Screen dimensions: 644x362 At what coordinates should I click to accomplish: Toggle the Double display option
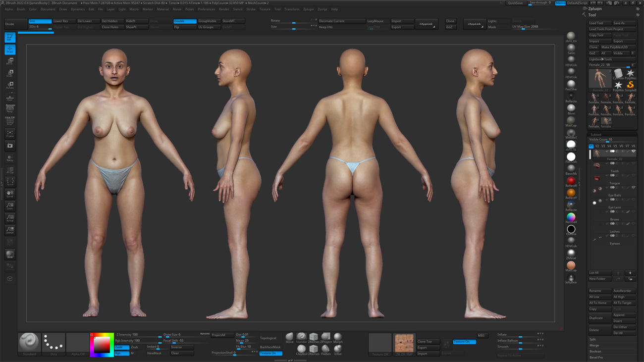(x=184, y=21)
